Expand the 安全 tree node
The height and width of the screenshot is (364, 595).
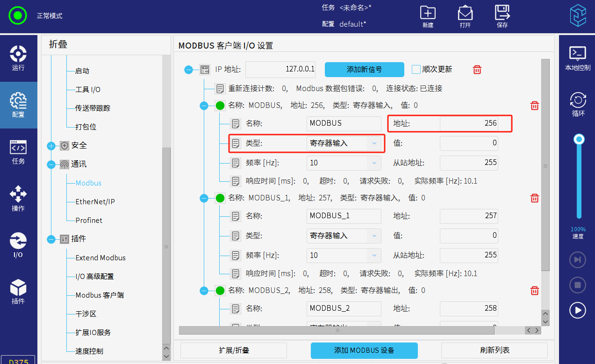point(51,146)
